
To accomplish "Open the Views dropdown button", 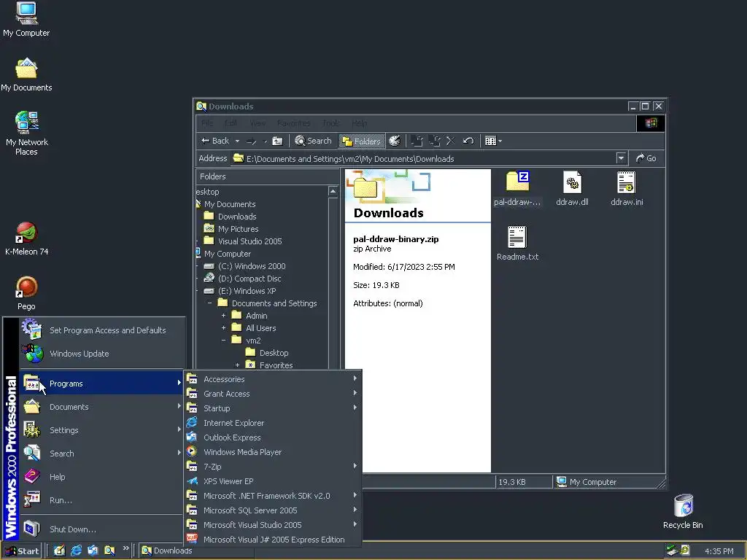I will click(493, 141).
